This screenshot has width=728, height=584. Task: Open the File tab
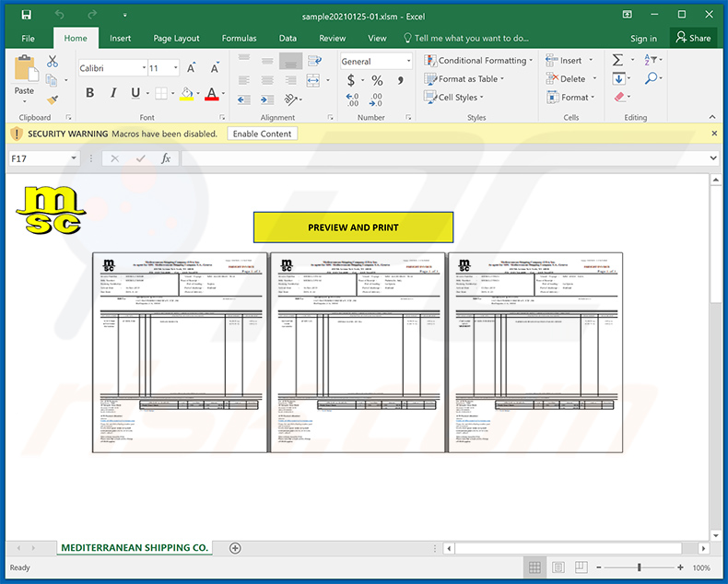coord(28,38)
